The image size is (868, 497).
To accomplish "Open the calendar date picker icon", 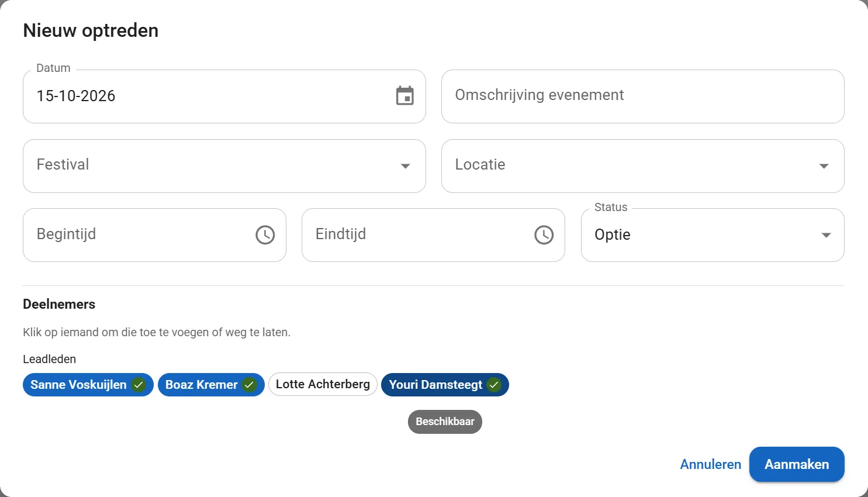I will coord(404,96).
